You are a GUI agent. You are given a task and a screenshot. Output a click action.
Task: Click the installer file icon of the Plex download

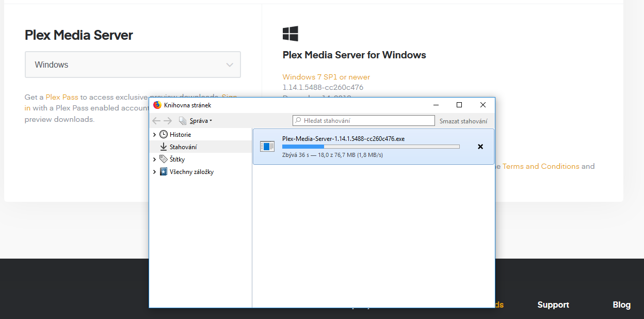tap(267, 147)
